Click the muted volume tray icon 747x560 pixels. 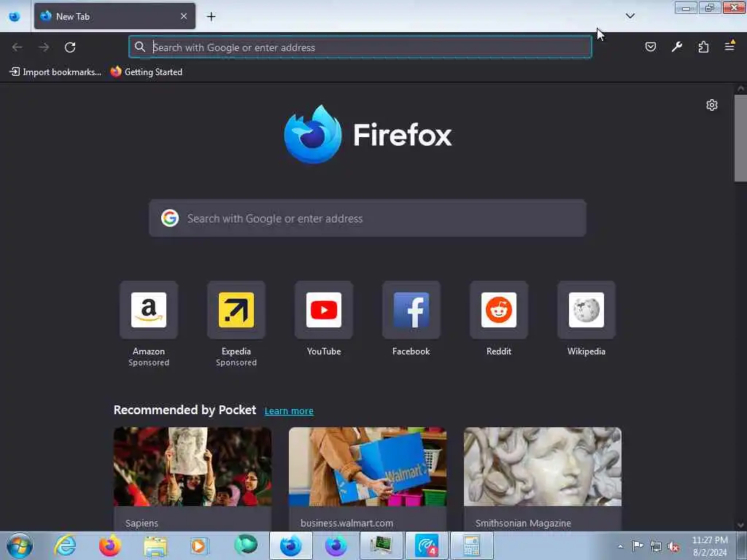(673, 547)
